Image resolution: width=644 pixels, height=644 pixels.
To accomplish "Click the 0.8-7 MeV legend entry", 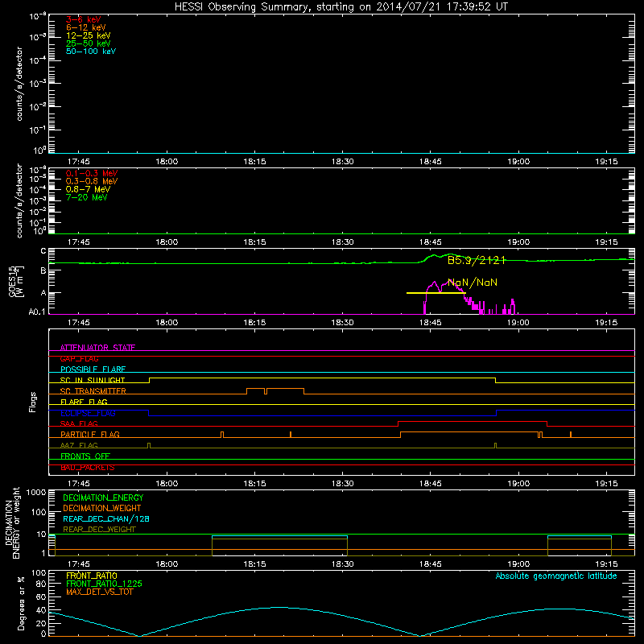I will point(88,189).
